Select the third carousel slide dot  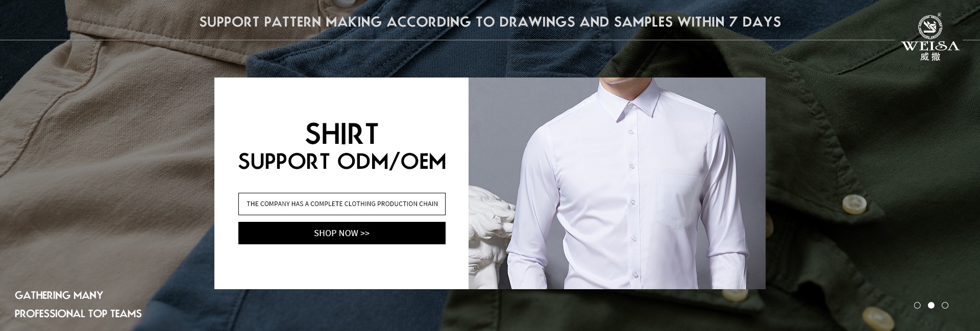[x=945, y=305]
